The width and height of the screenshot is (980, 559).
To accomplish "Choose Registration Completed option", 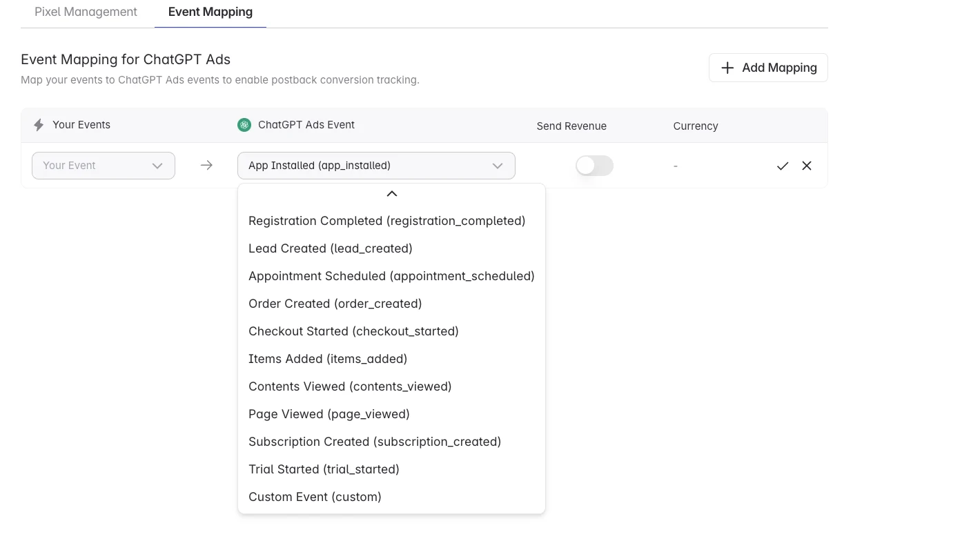I will [391, 221].
